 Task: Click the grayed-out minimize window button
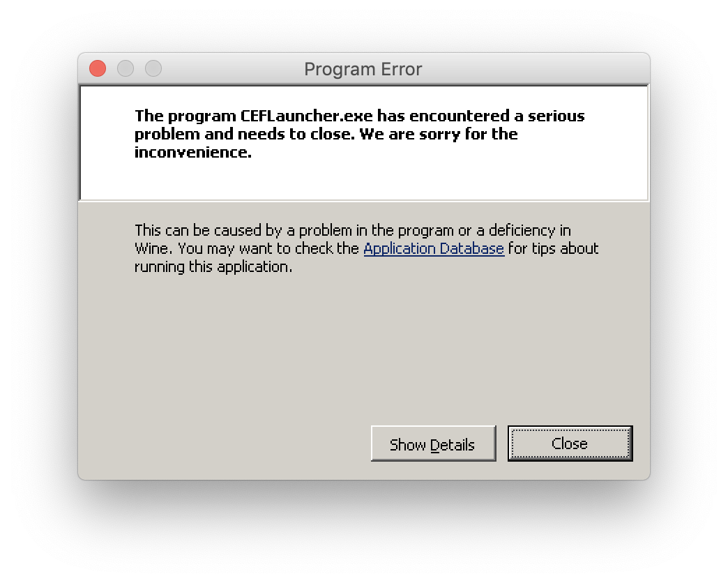click(x=126, y=69)
